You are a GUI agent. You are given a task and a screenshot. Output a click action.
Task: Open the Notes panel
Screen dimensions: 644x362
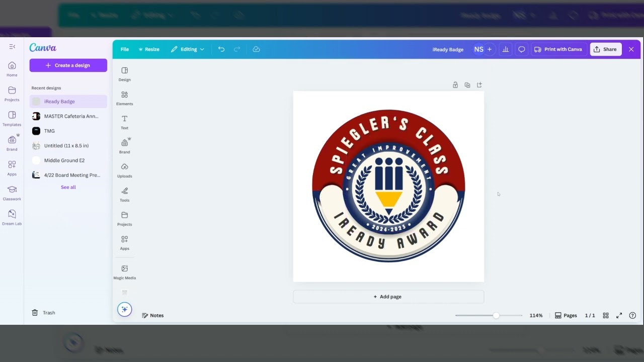coord(153,315)
